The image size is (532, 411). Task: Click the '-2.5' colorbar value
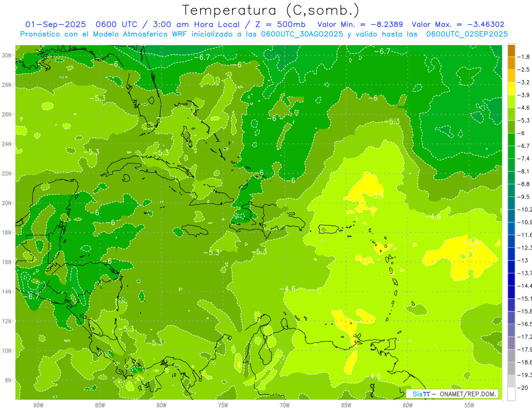pos(524,70)
